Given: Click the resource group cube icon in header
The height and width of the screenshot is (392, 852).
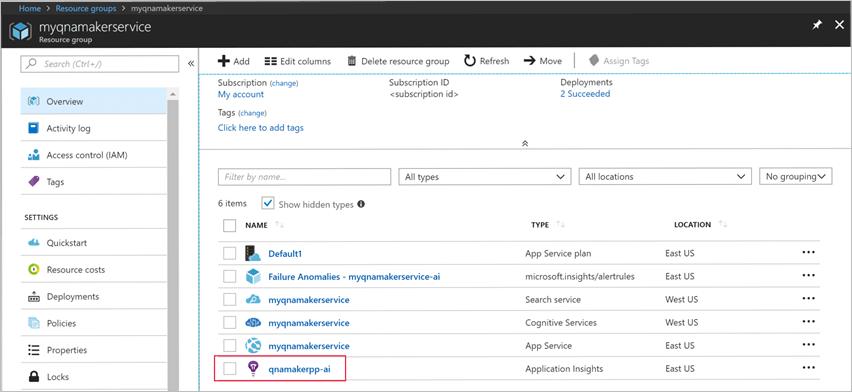Looking at the screenshot, I should 19,32.
